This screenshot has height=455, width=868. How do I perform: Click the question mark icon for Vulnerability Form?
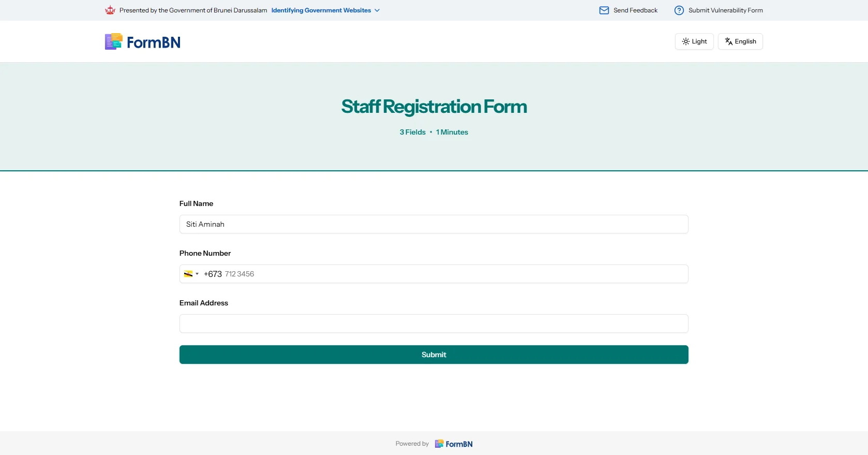[x=679, y=10]
